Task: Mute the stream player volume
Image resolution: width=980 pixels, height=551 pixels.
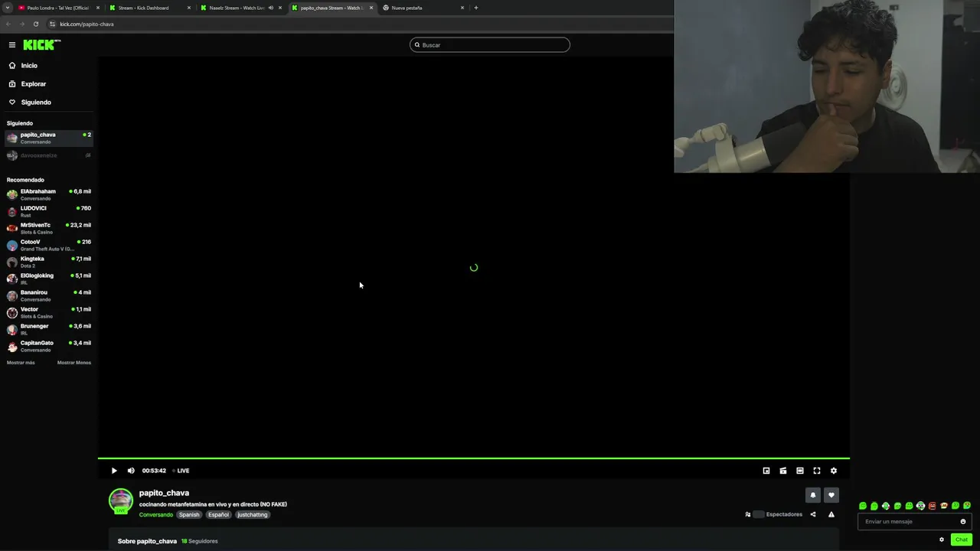Action: click(131, 471)
